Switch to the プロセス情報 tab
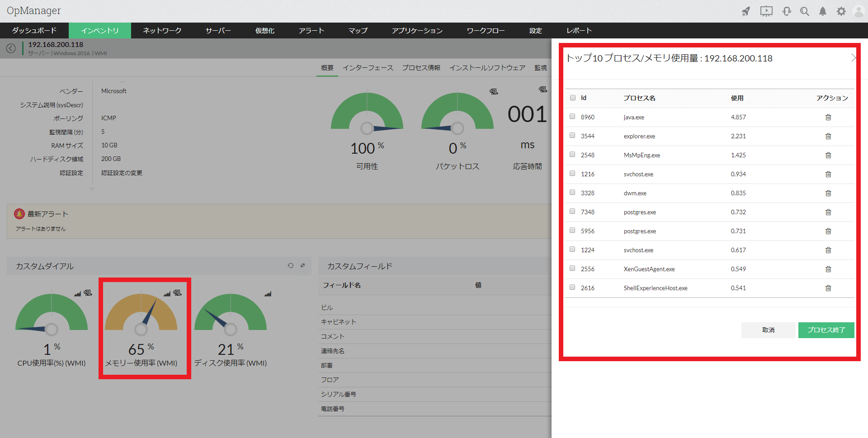The height and width of the screenshot is (438, 868). coord(421,68)
